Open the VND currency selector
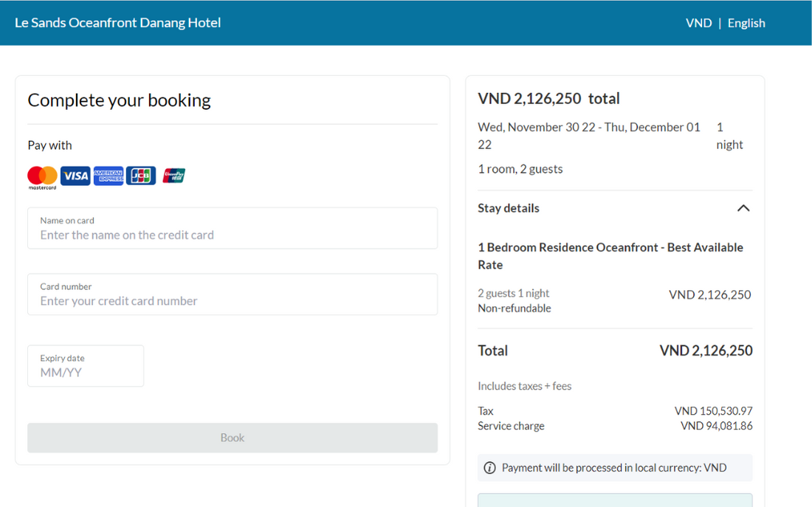The width and height of the screenshot is (812, 507). tap(698, 23)
